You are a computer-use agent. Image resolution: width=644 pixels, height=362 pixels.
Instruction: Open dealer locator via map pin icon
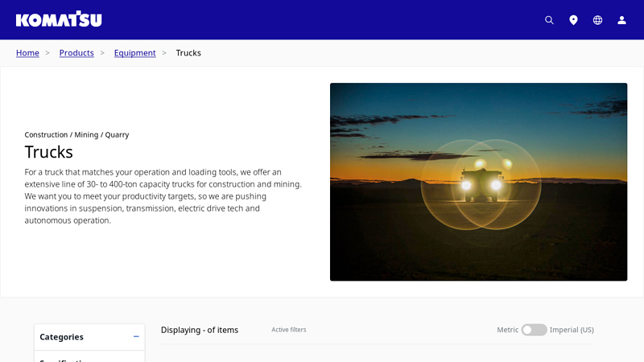[x=573, y=20]
